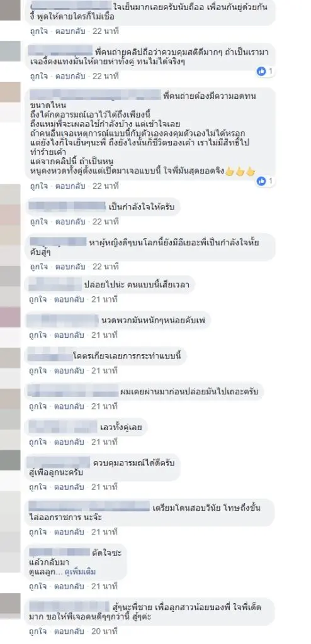Click ตอบกลับ under the 'เป็นกำลังใจให้ครับ' comment
Viewport: 311px width, 644px height.
[x=69, y=222]
